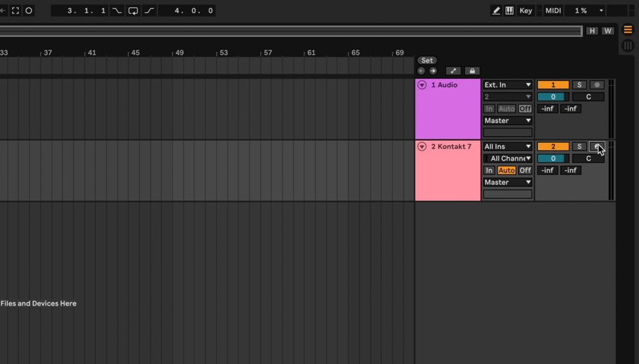
Task: Click the loop length field showing 4. 0. 0
Action: coord(186,11)
